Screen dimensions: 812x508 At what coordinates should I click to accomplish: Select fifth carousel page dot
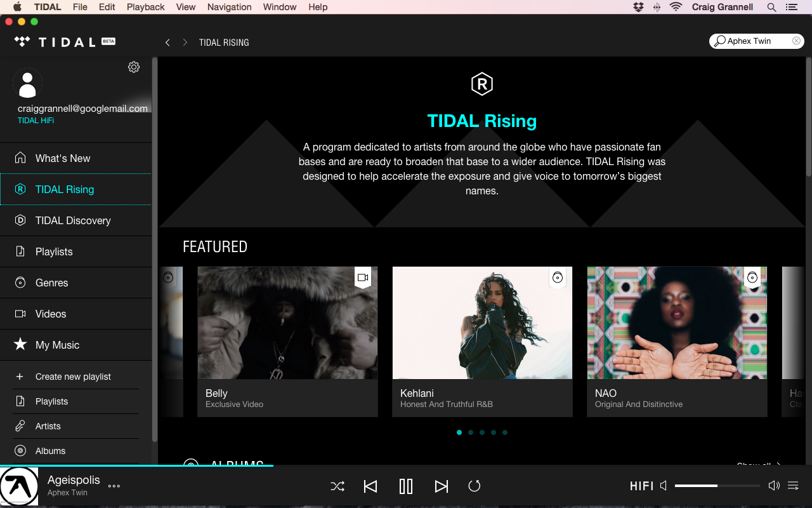click(x=505, y=432)
